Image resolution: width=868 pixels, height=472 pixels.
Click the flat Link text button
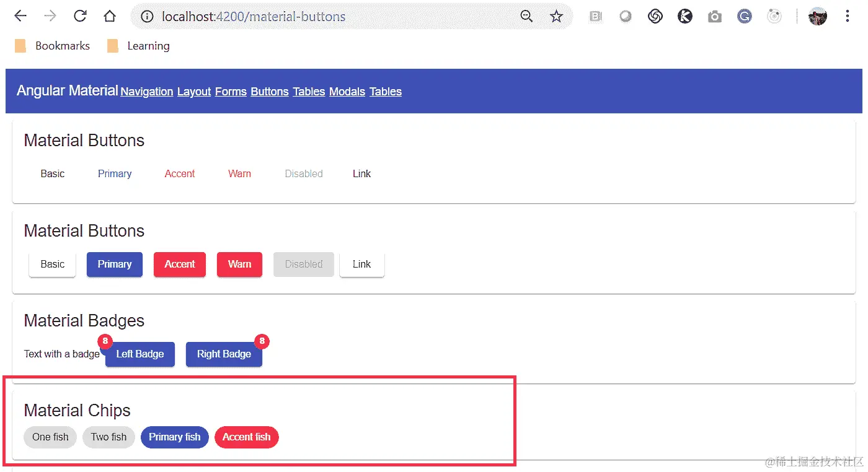(361, 174)
